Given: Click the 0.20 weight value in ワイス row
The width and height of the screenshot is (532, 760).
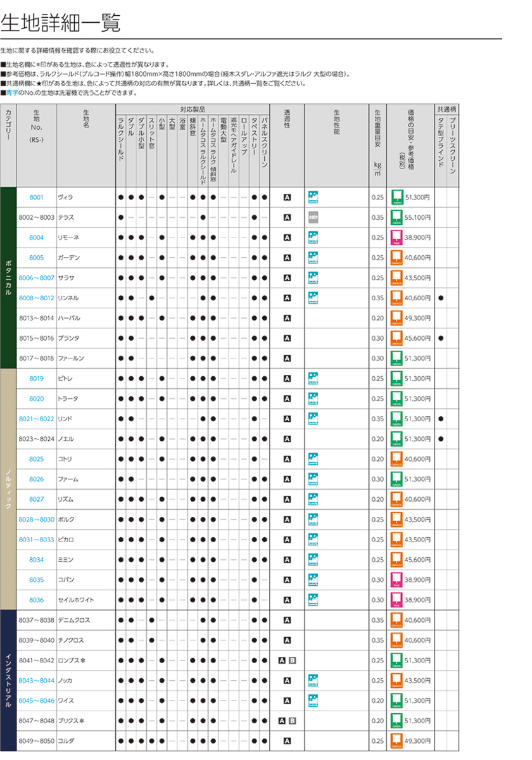Looking at the screenshot, I should (377, 700).
